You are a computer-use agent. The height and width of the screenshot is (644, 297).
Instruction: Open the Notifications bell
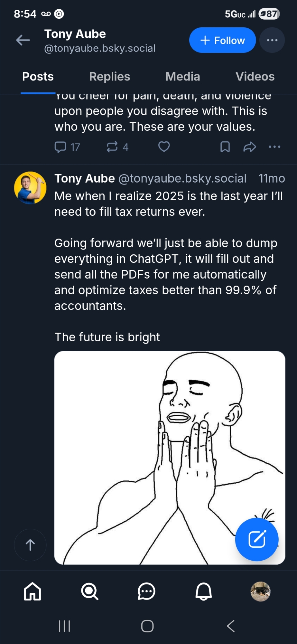pos(204,592)
